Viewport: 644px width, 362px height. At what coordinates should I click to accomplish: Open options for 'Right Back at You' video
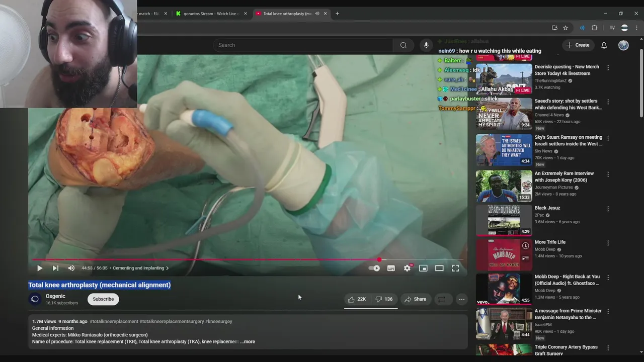pos(608,278)
